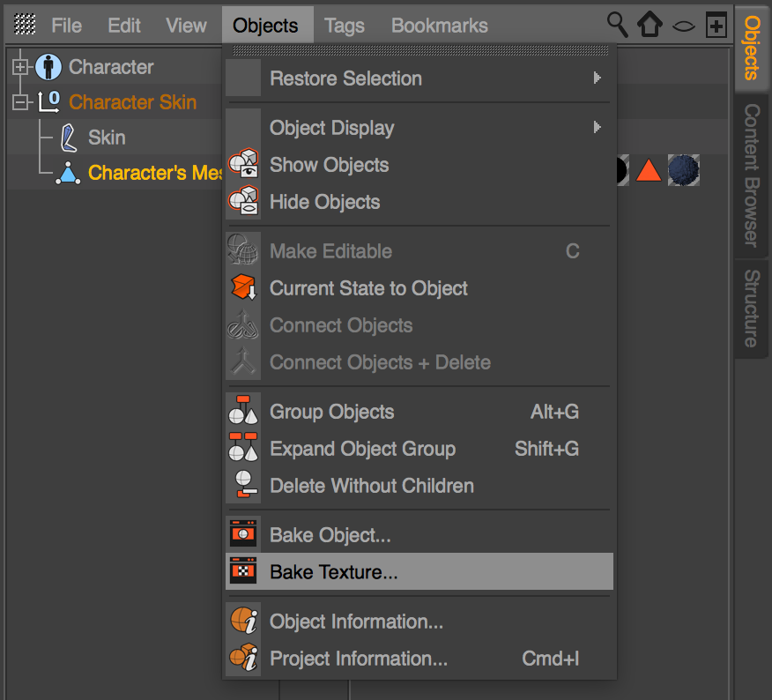Click the search magnifier icon
Viewport: 772px width, 700px height.
617,25
